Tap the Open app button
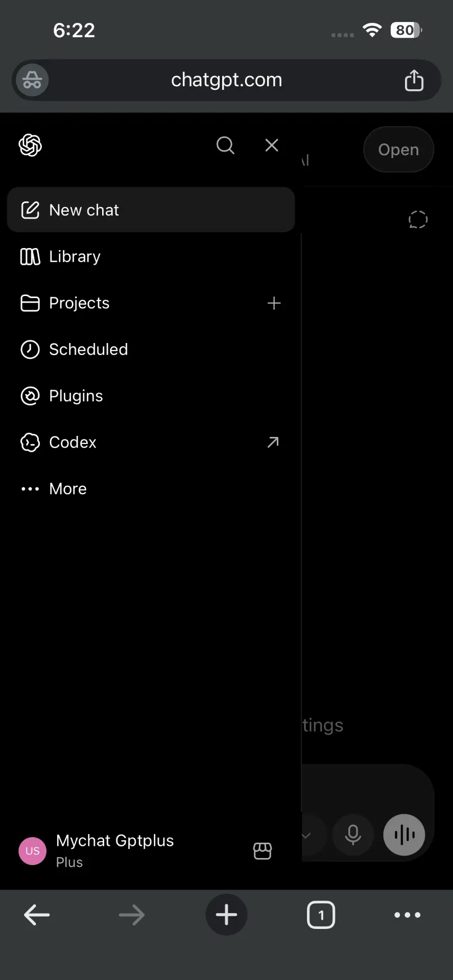The image size is (453, 980). pos(398,150)
